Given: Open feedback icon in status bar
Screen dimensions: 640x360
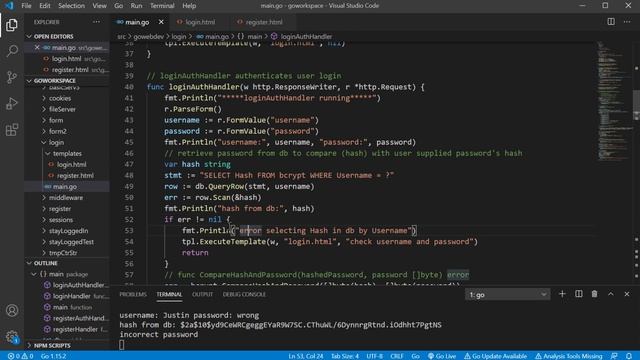Looking at the screenshot, I should (x=614, y=356).
